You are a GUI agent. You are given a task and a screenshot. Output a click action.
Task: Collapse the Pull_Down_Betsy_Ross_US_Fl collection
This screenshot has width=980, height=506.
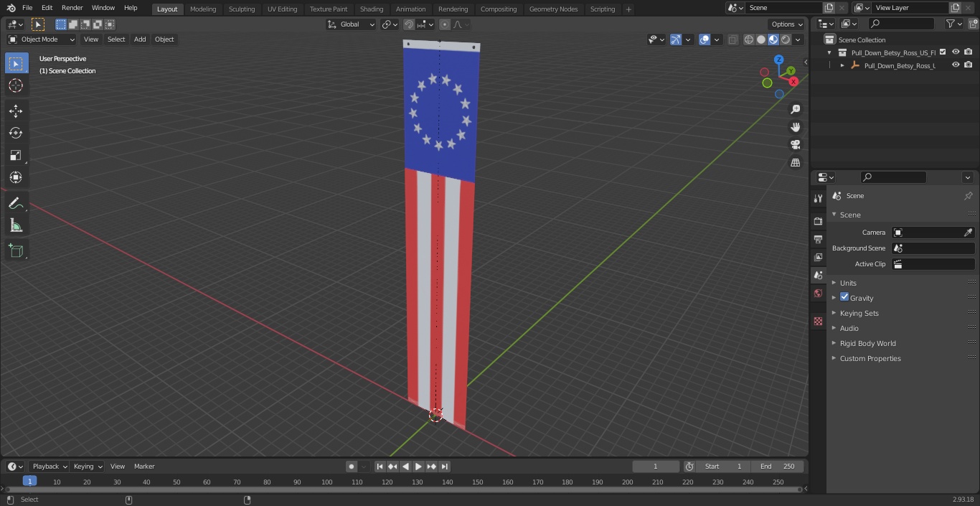click(x=829, y=52)
